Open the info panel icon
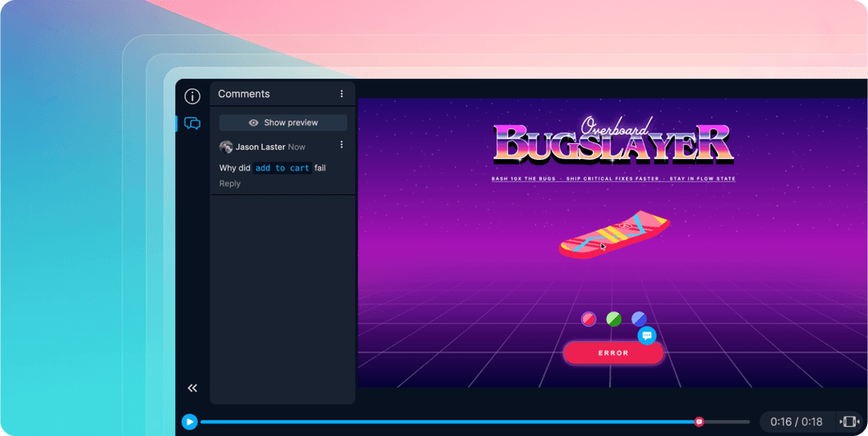Screen dimensions: 868x436 click(x=192, y=96)
